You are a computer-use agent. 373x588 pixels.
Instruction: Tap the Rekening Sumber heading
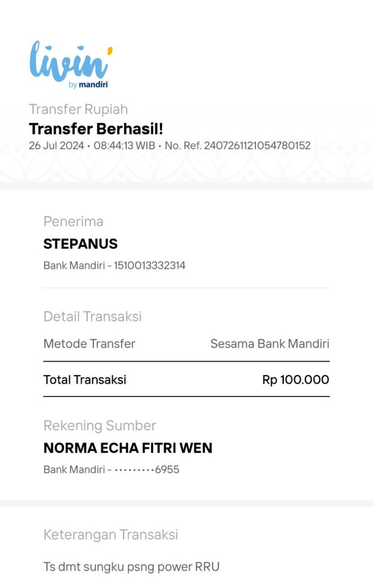tap(100, 426)
